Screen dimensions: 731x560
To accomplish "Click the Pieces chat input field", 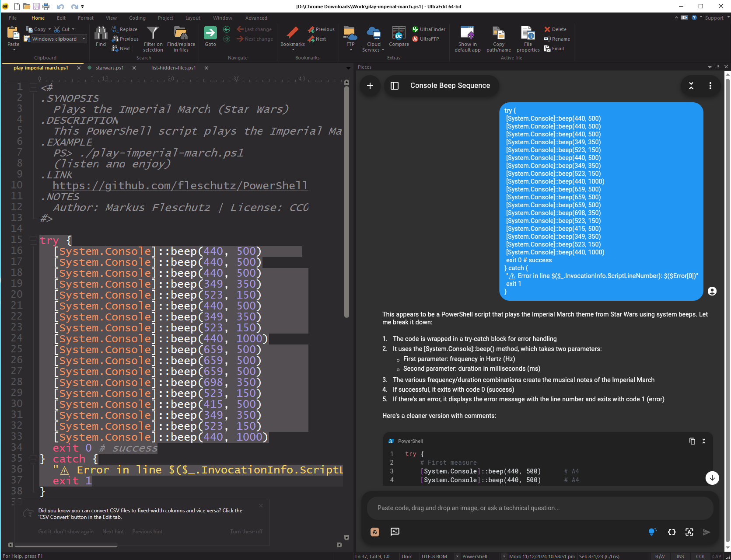I will tap(539, 508).
